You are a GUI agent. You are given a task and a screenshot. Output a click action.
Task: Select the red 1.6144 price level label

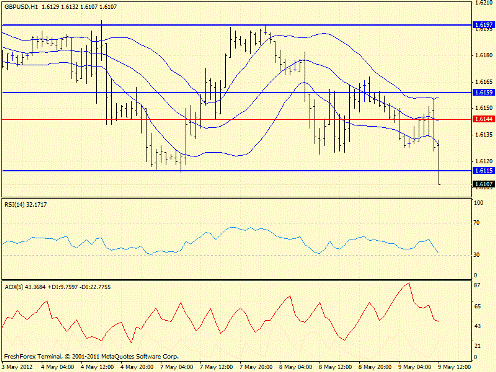pos(484,119)
